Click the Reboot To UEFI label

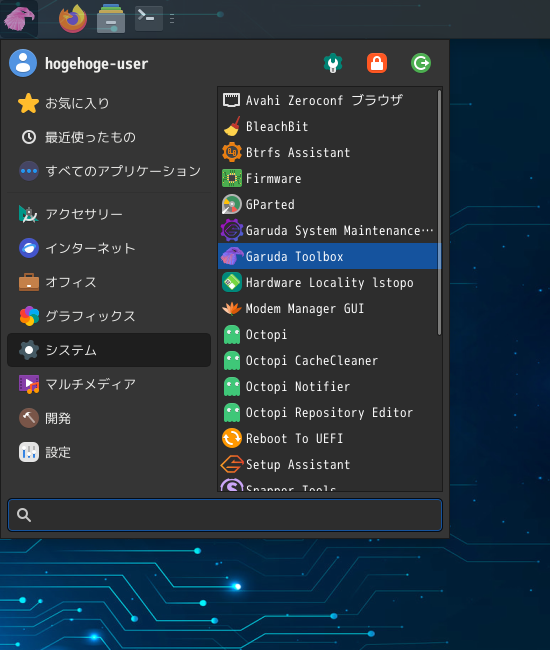[295, 439]
